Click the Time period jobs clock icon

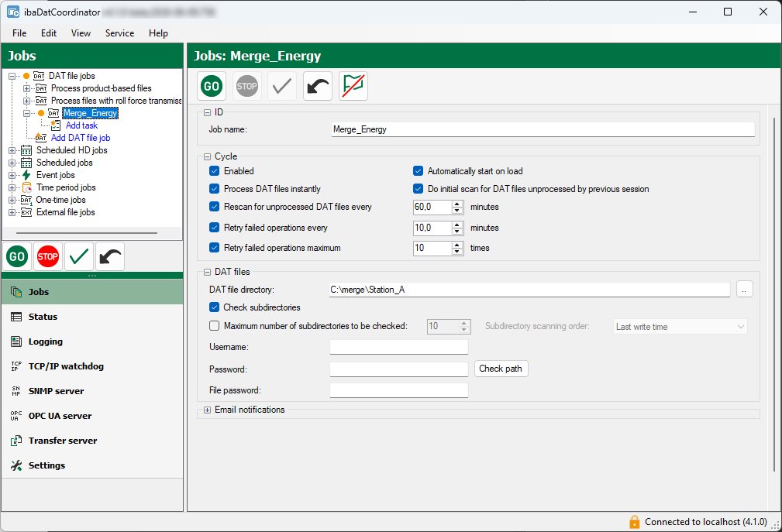pos(27,187)
